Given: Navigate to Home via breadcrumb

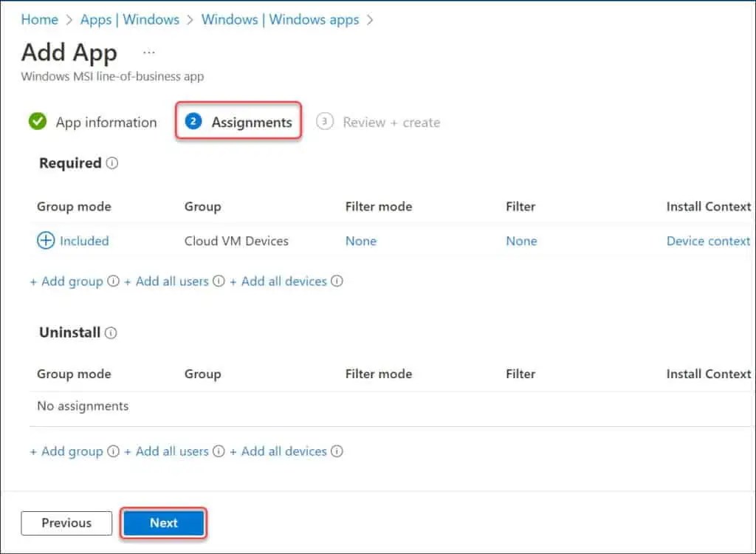Looking at the screenshot, I should point(39,20).
